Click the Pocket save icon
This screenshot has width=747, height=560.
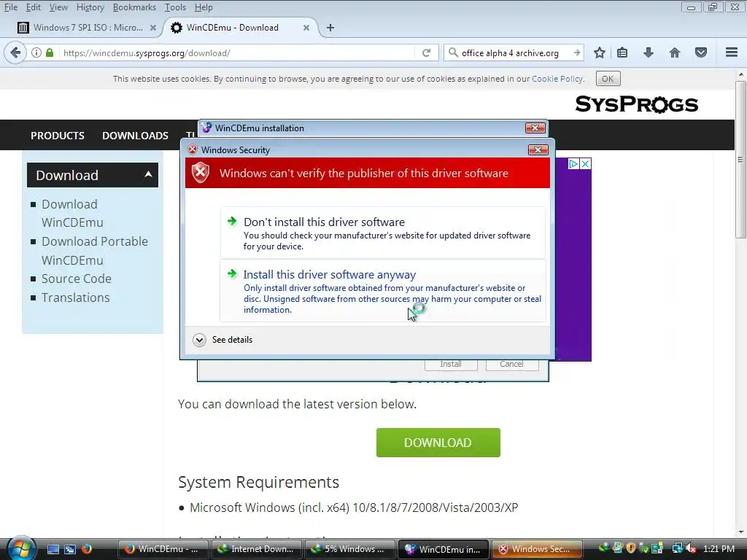[x=701, y=52]
